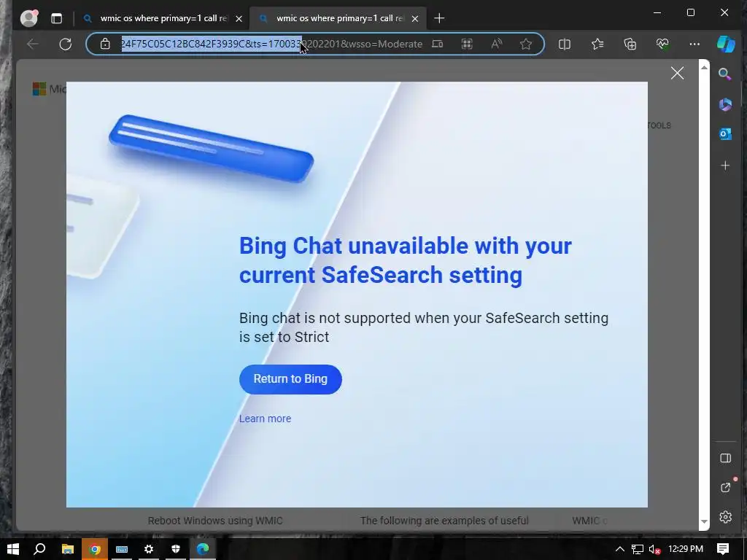Open the on-screen keyboard taskbar app
Screen dimensions: 747x560
[122, 549]
